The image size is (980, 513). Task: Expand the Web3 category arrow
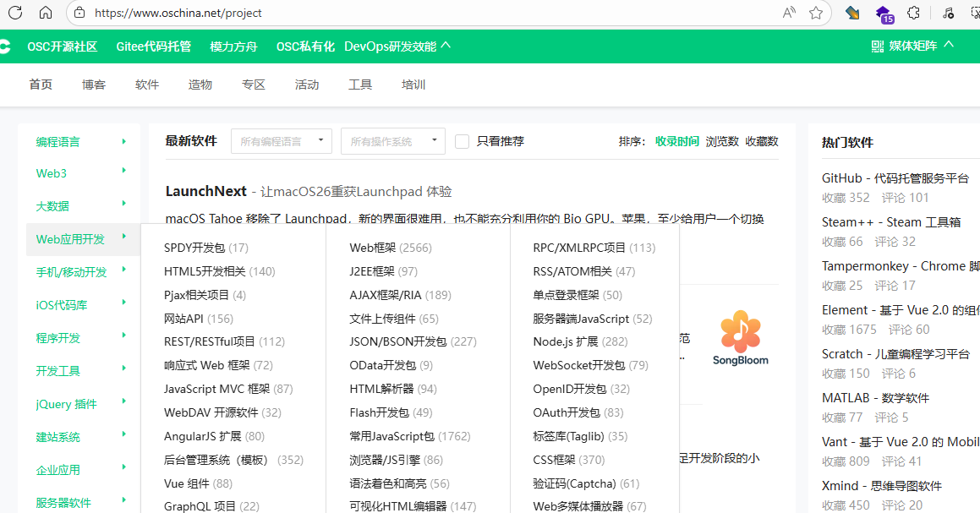(x=123, y=170)
